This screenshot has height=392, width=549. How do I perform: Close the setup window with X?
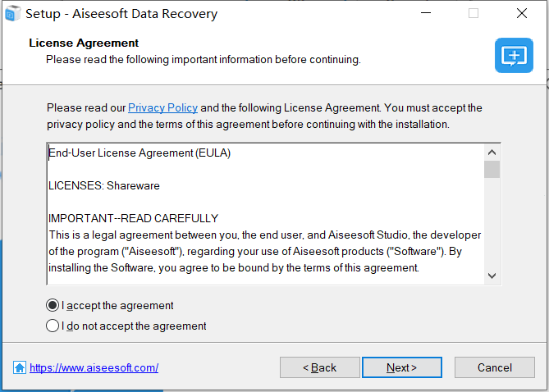pyautogui.click(x=522, y=13)
